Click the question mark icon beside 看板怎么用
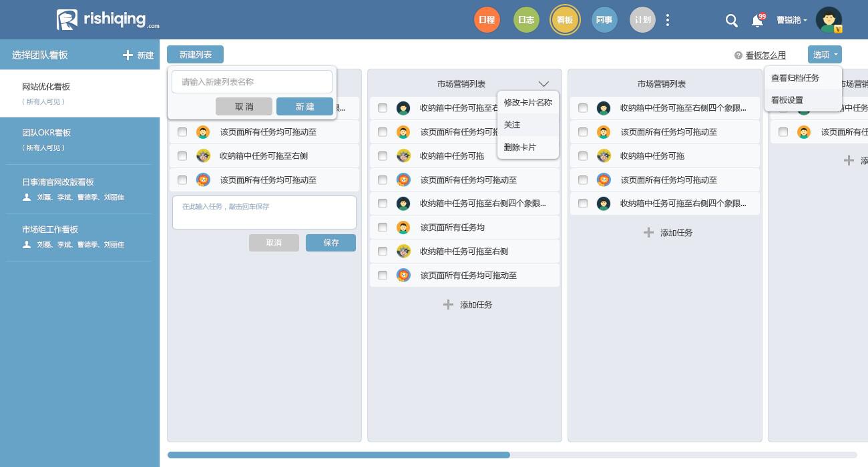This screenshot has height=467, width=868. [x=738, y=55]
